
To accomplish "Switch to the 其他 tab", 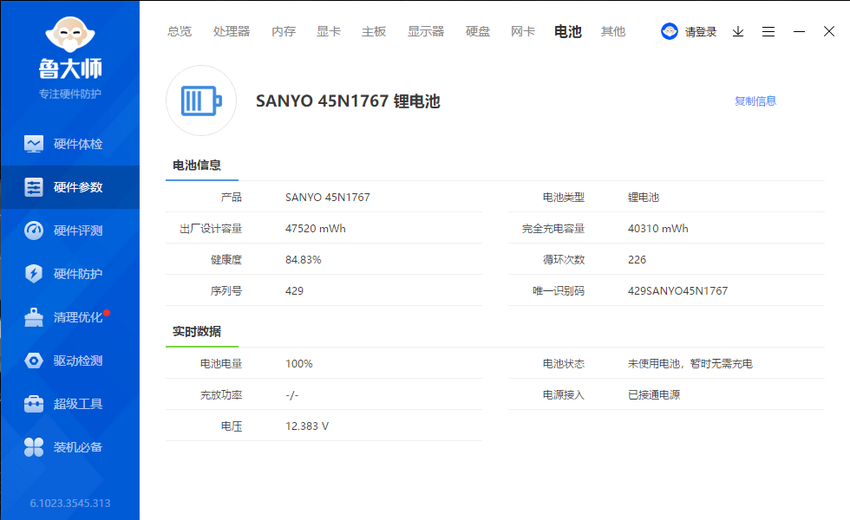I will (x=613, y=31).
